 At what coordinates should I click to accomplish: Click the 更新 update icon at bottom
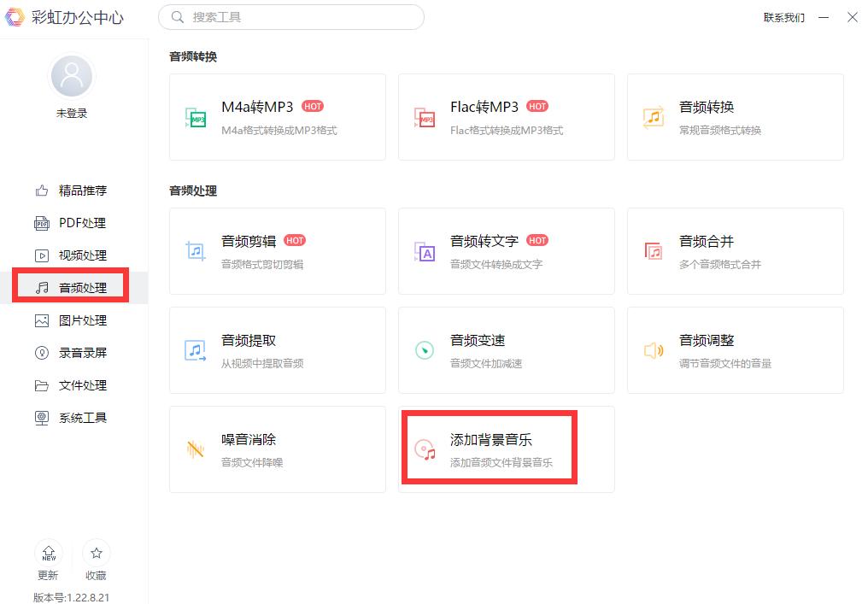(49, 554)
